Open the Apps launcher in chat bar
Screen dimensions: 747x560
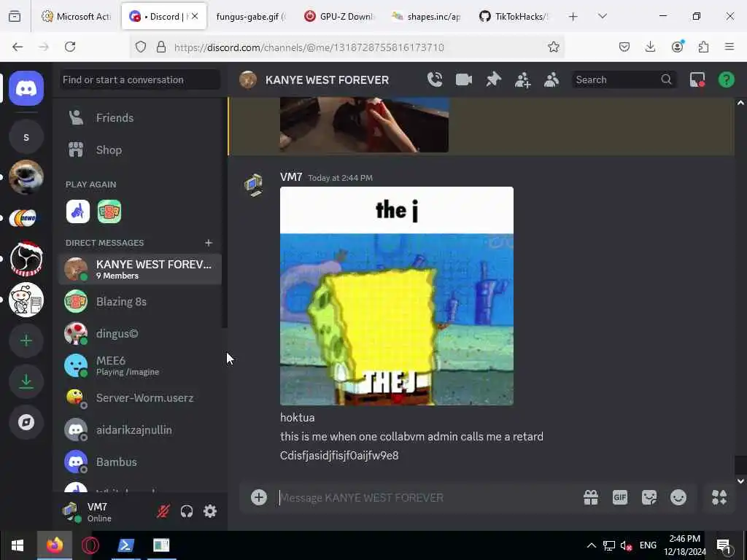tap(719, 497)
